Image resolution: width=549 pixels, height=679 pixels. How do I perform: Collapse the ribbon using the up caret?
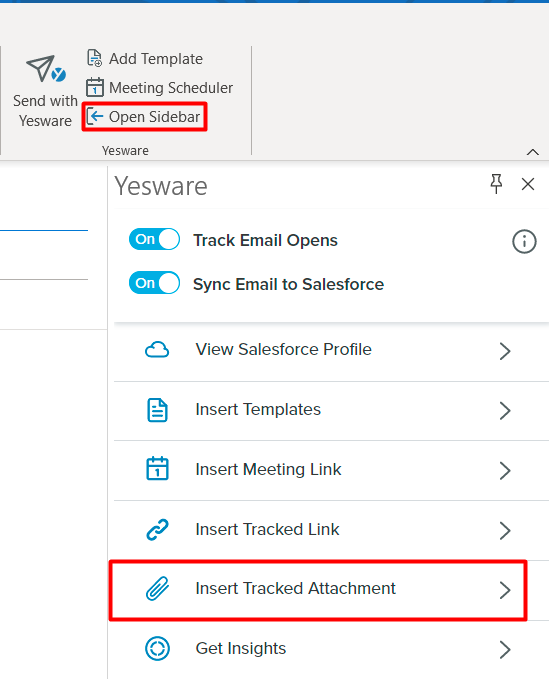coord(533,152)
